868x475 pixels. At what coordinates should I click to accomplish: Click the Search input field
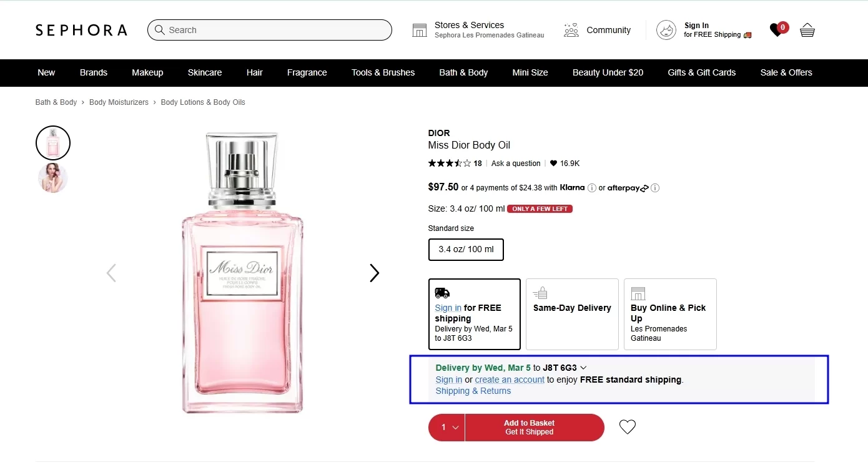(x=275, y=30)
